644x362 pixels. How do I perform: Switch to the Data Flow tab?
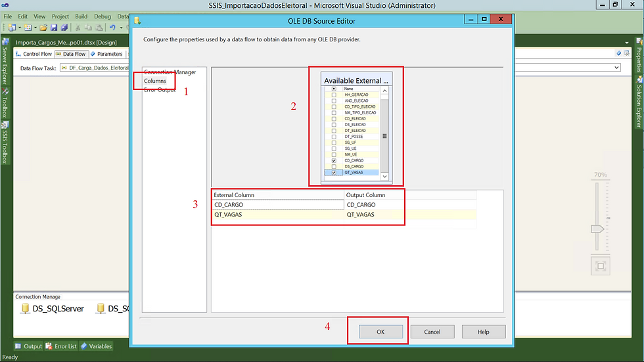71,54
